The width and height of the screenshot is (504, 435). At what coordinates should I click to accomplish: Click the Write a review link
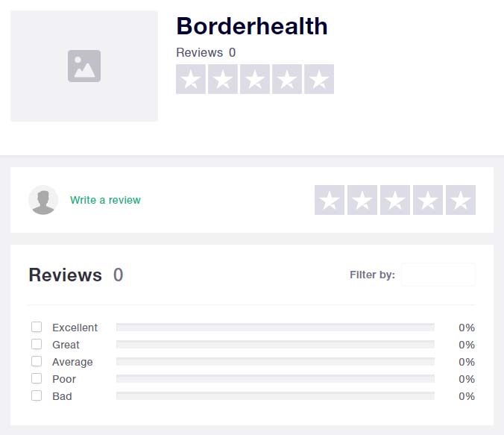point(105,200)
